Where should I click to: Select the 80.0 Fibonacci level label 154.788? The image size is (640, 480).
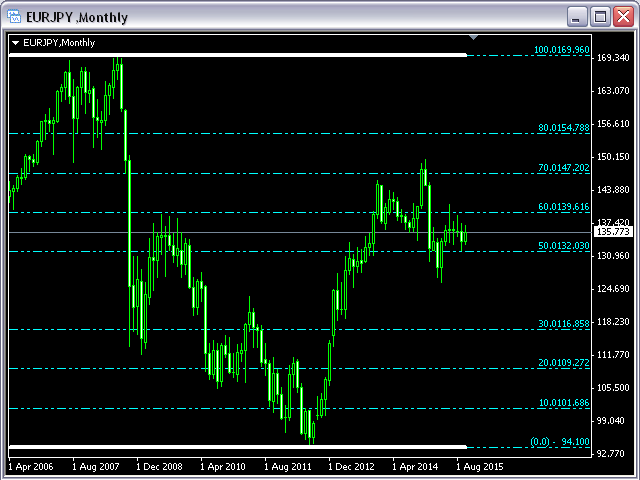tap(564, 128)
